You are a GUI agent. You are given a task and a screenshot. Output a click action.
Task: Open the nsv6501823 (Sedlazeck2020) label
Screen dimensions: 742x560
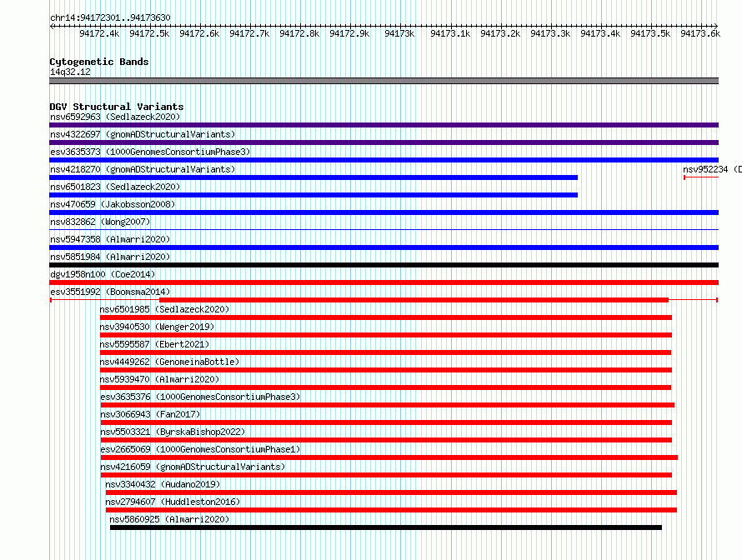(115, 187)
